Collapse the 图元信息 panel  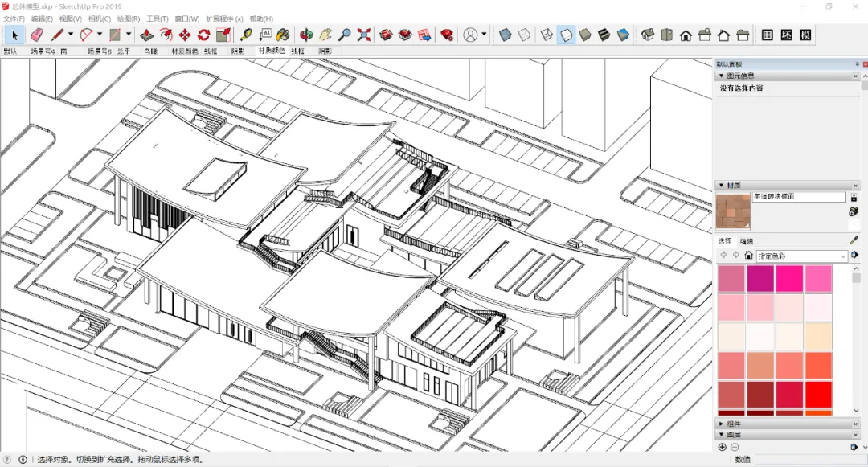click(x=721, y=76)
